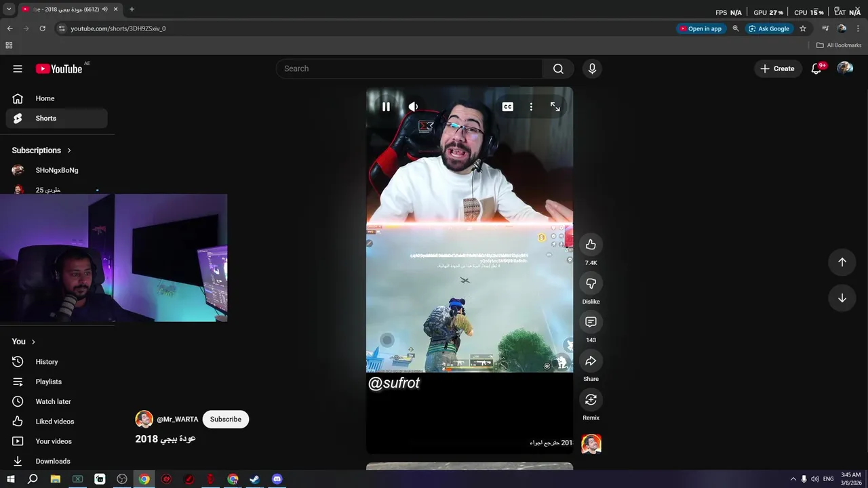Screen dimensions: 868x488
Task: Click the Create button
Action: tap(778, 68)
